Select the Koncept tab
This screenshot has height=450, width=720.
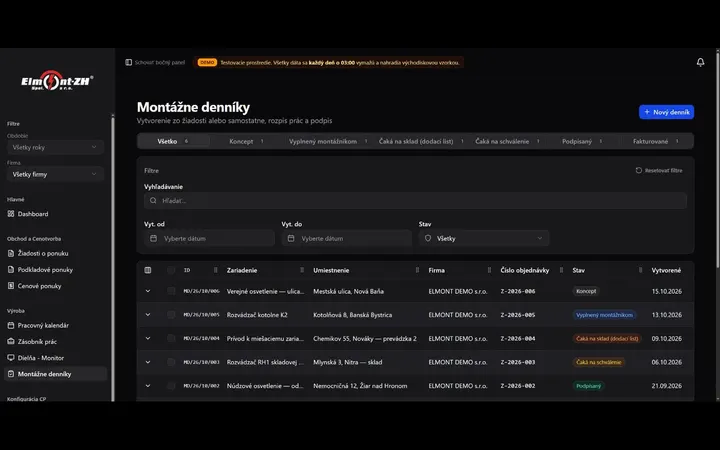247,141
